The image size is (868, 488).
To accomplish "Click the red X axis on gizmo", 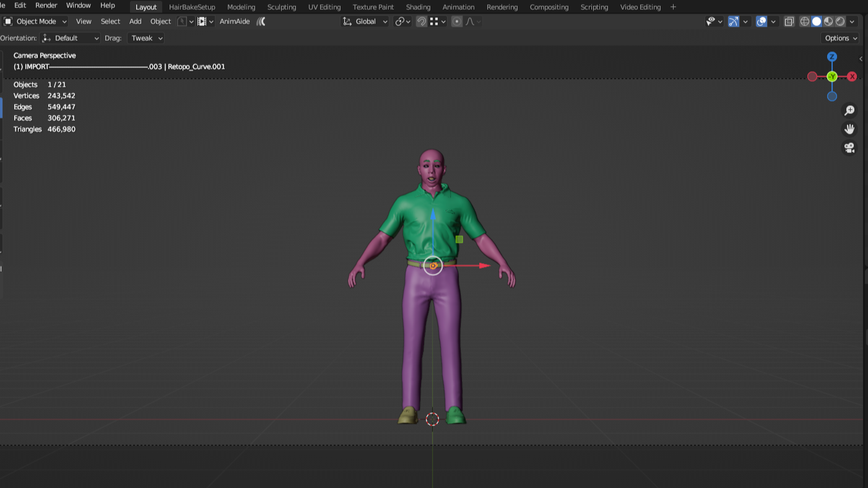I will [852, 77].
